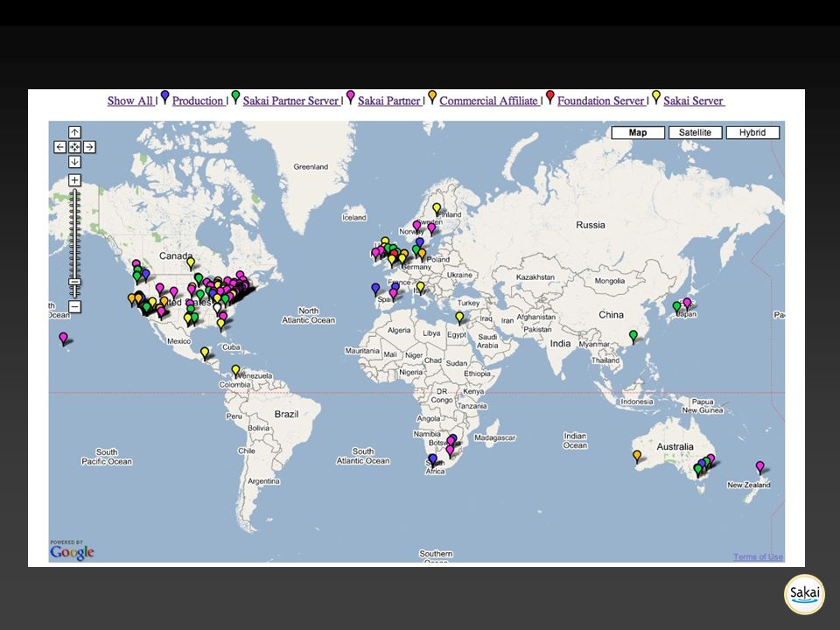Click the Mongolia label on the map
Viewport: 840px width, 630px height.
[610, 281]
